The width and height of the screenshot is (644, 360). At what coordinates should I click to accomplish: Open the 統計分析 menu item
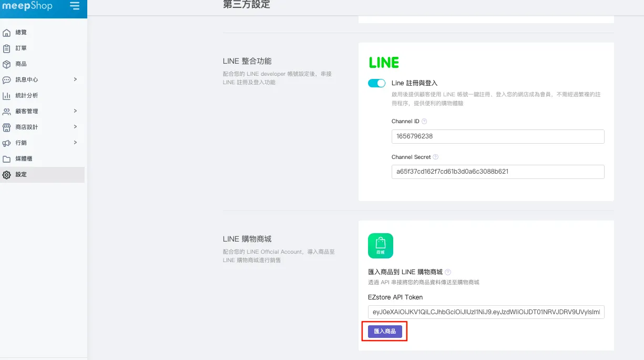(x=42, y=96)
